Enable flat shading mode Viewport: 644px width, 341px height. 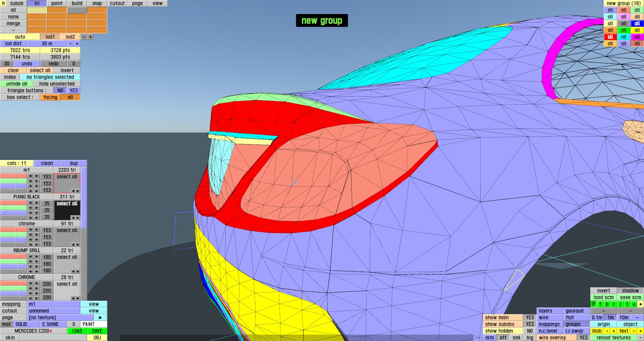tap(577, 318)
